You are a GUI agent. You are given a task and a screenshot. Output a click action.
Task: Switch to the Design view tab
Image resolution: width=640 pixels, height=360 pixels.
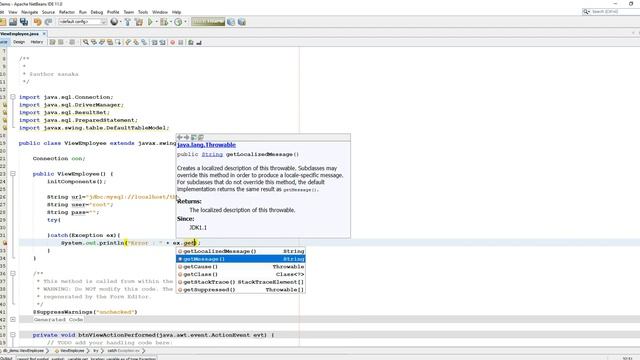[19, 42]
